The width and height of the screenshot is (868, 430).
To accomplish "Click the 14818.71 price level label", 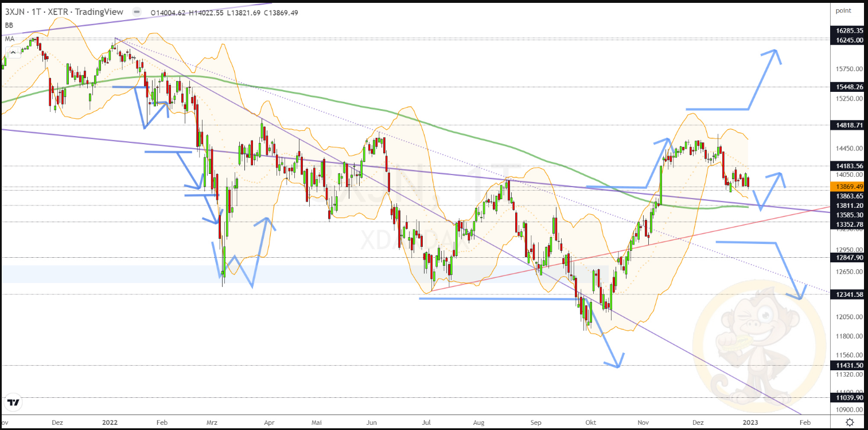I will click(x=847, y=124).
